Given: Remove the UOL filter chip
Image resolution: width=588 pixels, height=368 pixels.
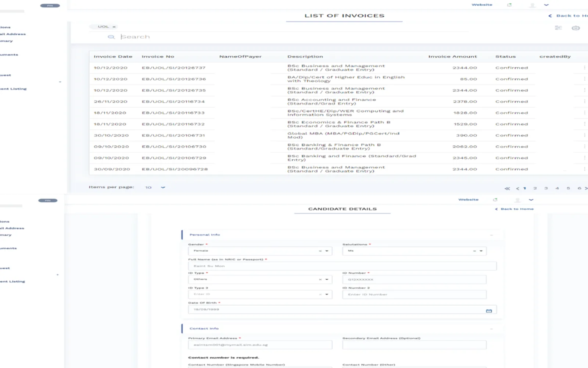Looking at the screenshot, I should 114,26.
